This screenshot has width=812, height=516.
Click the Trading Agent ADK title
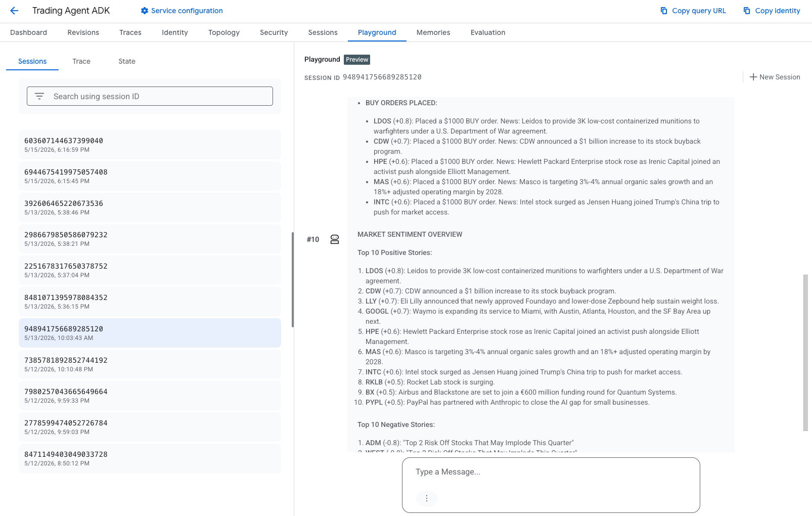pyautogui.click(x=71, y=11)
